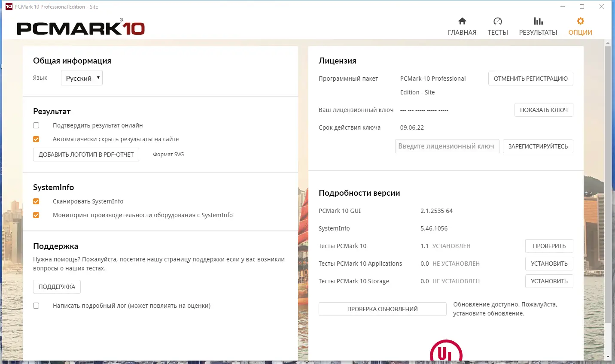The image size is (615, 364).
Task: Toggle "Сканировать SystemInfo" checkbox
Action: [36, 201]
